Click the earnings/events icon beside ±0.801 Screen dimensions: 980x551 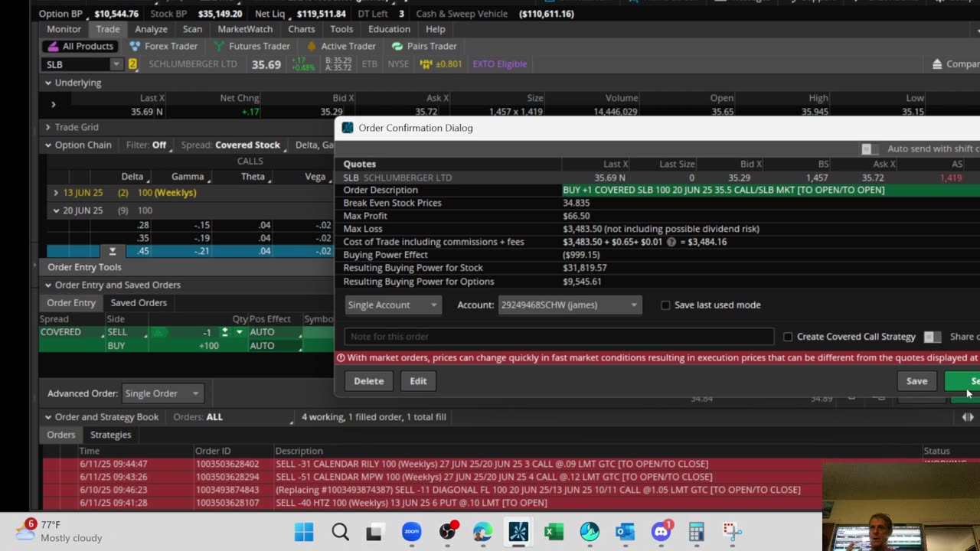426,64
